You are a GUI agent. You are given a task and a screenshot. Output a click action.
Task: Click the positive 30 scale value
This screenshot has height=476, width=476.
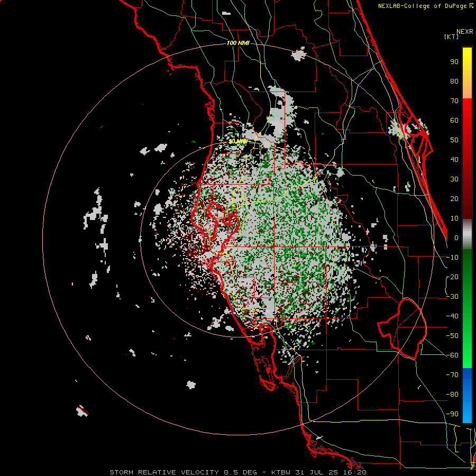(x=454, y=179)
